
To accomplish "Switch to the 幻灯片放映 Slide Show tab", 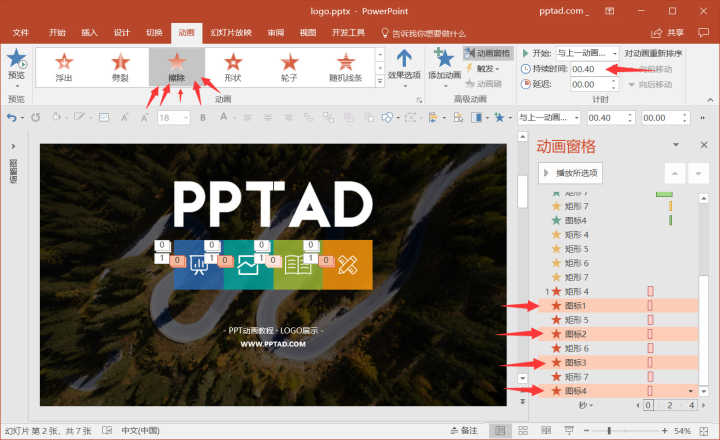I will pyautogui.click(x=231, y=33).
